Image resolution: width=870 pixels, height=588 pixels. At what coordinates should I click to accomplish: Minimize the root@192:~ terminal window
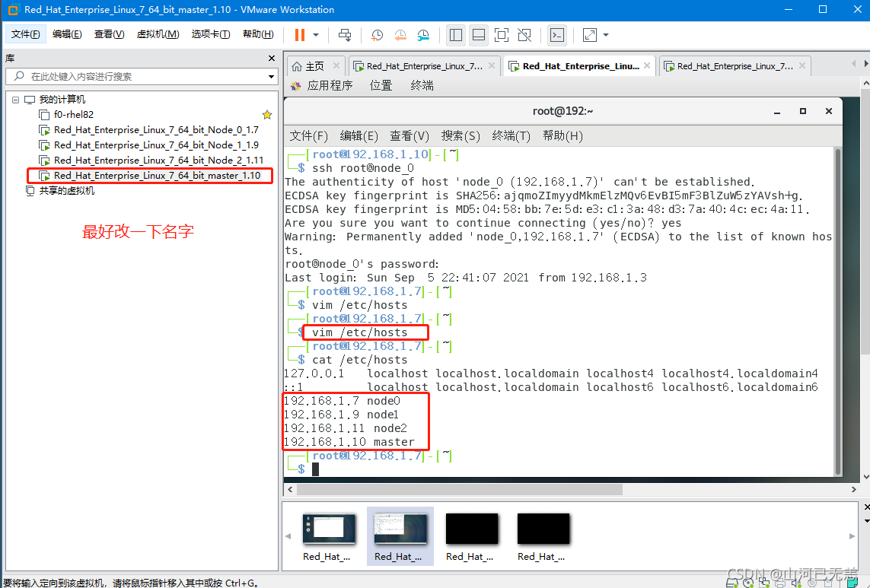pyautogui.click(x=777, y=112)
